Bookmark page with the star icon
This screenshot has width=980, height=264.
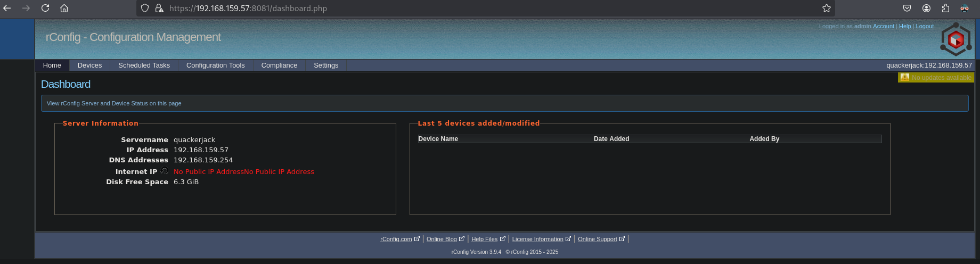click(x=826, y=8)
